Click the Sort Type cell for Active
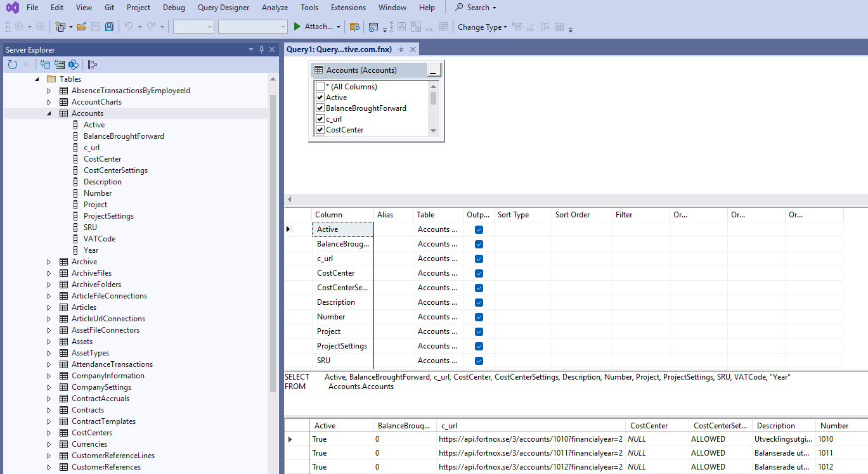Screen dimensions: 868x474 tap(522, 229)
